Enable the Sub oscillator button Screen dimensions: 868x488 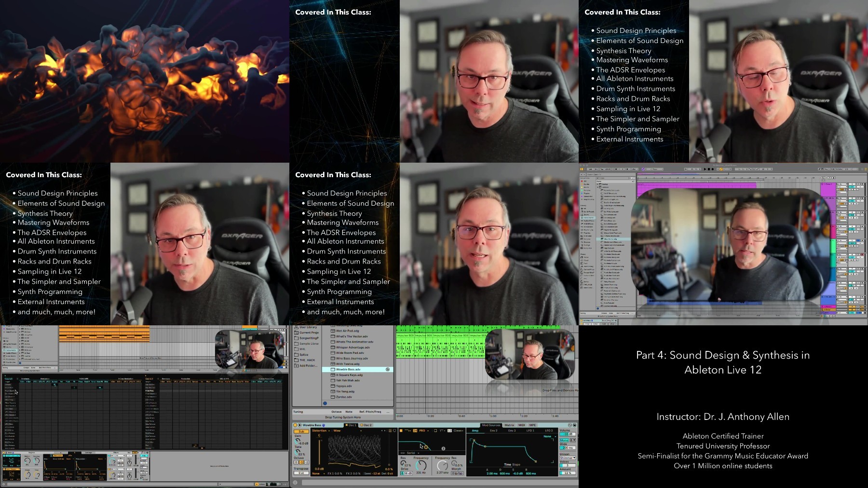coord(301,432)
